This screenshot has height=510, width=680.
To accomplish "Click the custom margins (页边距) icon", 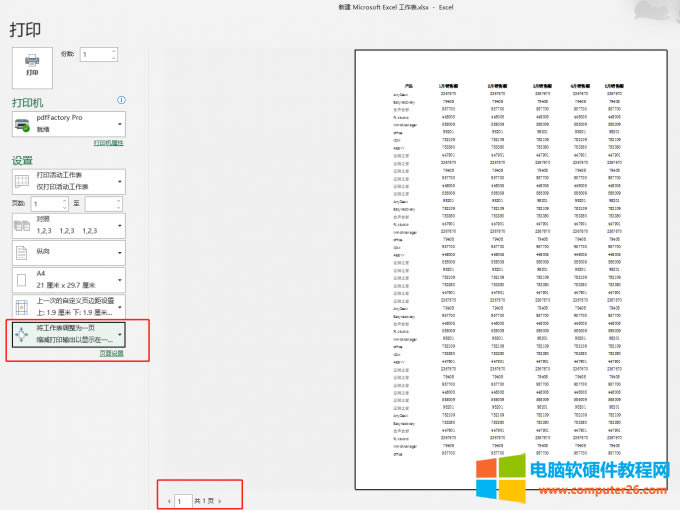I will [x=22, y=307].
